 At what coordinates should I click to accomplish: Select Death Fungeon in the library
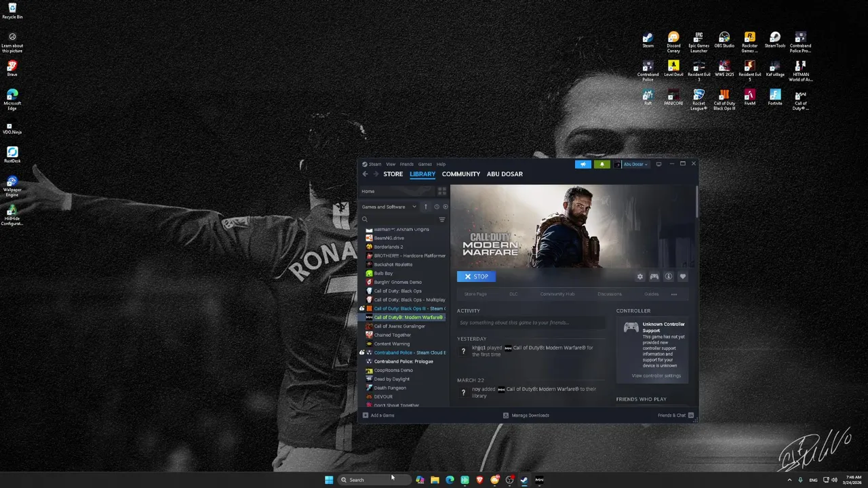(389, 388)
